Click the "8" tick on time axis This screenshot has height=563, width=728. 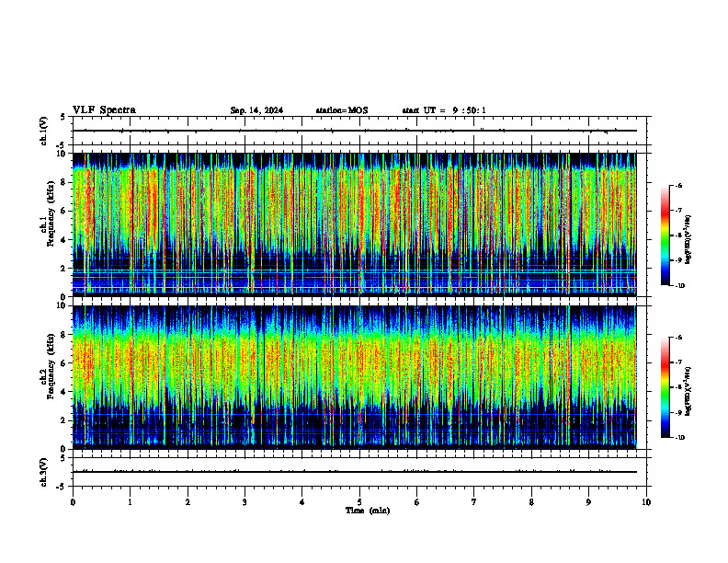(531, 502)
